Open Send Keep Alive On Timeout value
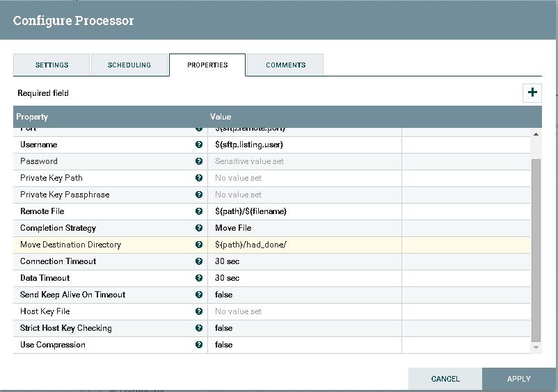 point(304,295)
